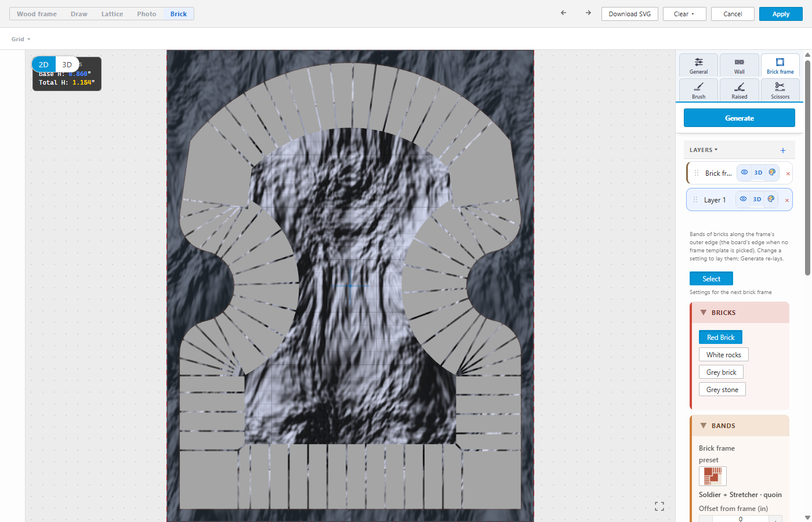
Task: Add a new layer with plus icon
Action: pos(783,150)
